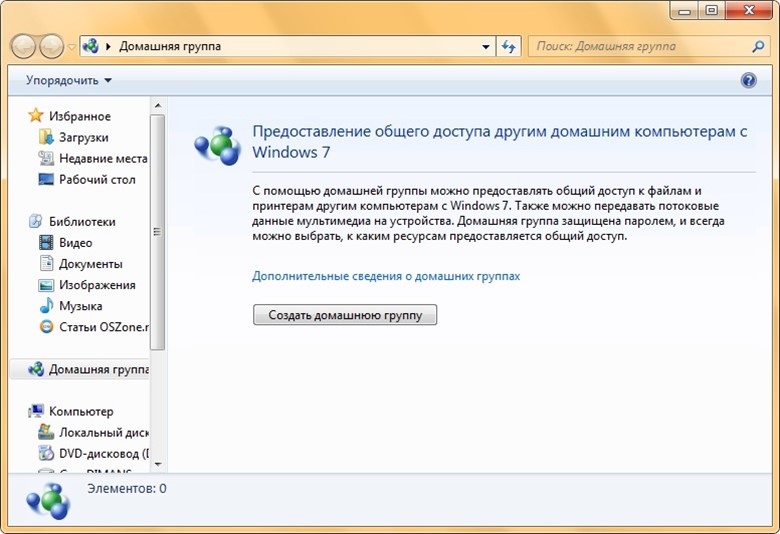Click the Изображения picture icon

pos(46,285)
